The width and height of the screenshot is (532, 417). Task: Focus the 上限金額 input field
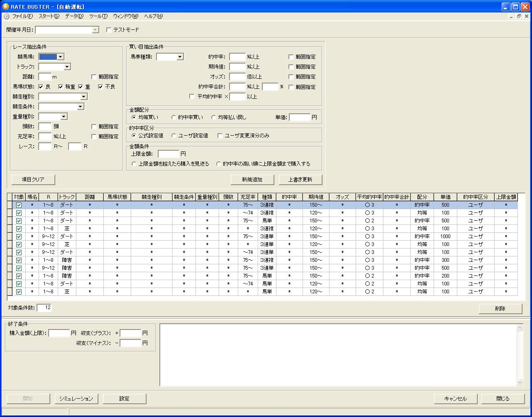tap(168, 154)
